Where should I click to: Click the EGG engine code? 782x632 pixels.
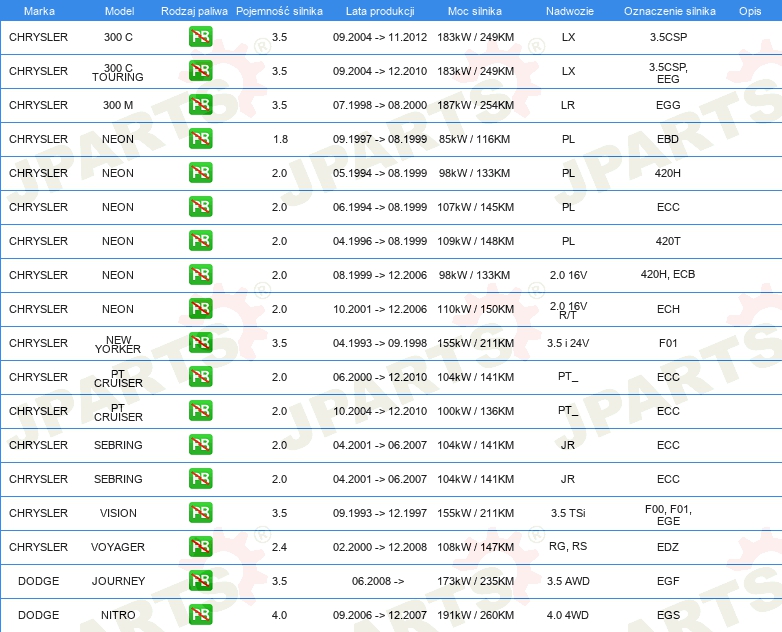668,105
